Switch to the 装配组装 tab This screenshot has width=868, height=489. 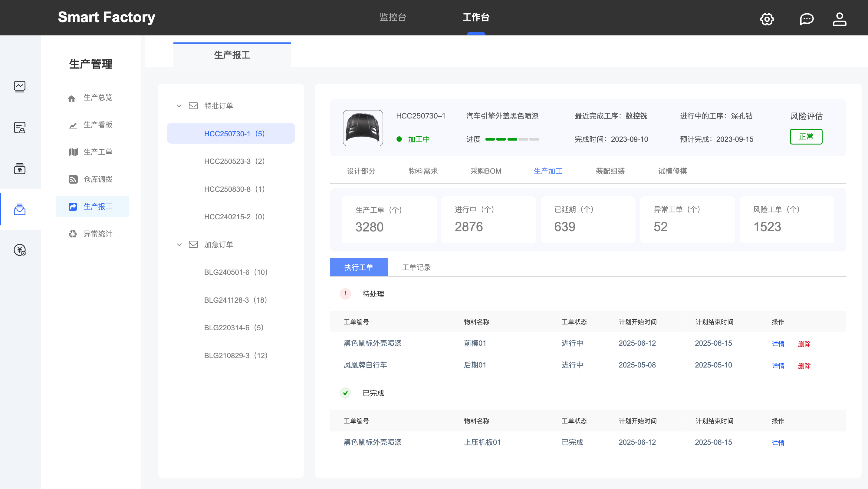[x=610, y=171]
